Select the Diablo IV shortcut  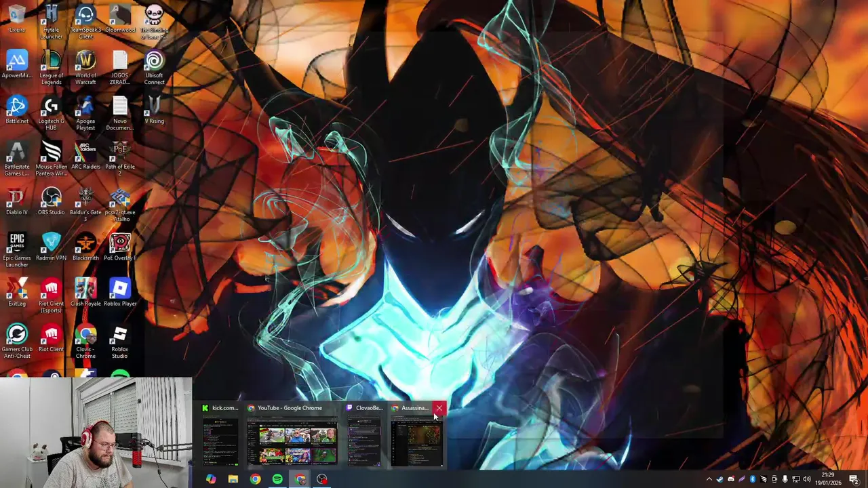coord(17,201)
